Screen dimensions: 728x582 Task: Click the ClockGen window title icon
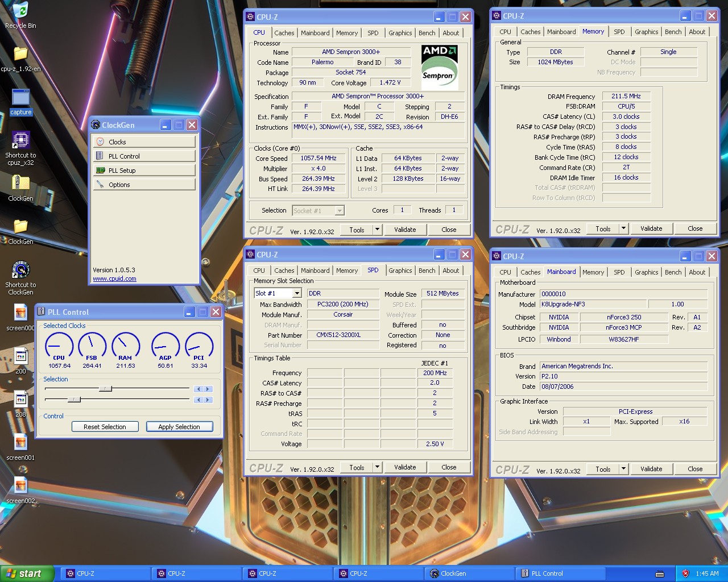[x=96, y=125]
